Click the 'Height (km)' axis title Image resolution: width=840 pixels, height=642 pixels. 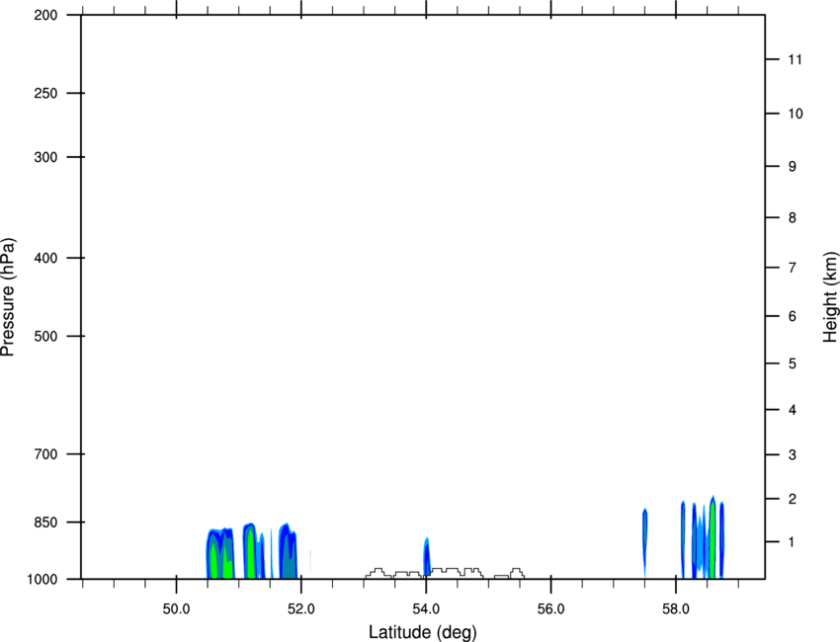(x=830, y=297)
